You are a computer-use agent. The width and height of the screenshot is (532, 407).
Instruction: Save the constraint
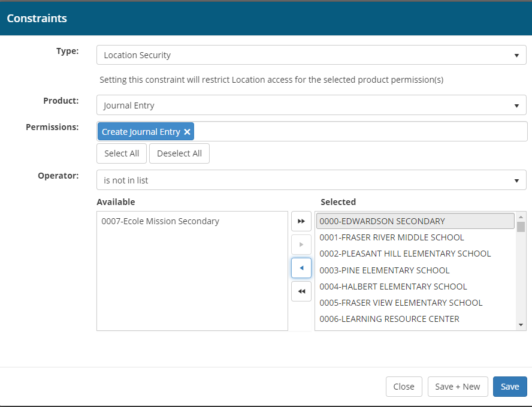click(509, 387)
